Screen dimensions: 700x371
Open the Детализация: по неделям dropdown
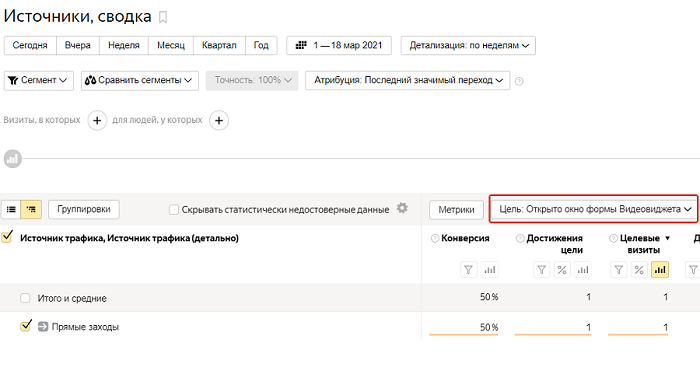(x=468, y=46)
